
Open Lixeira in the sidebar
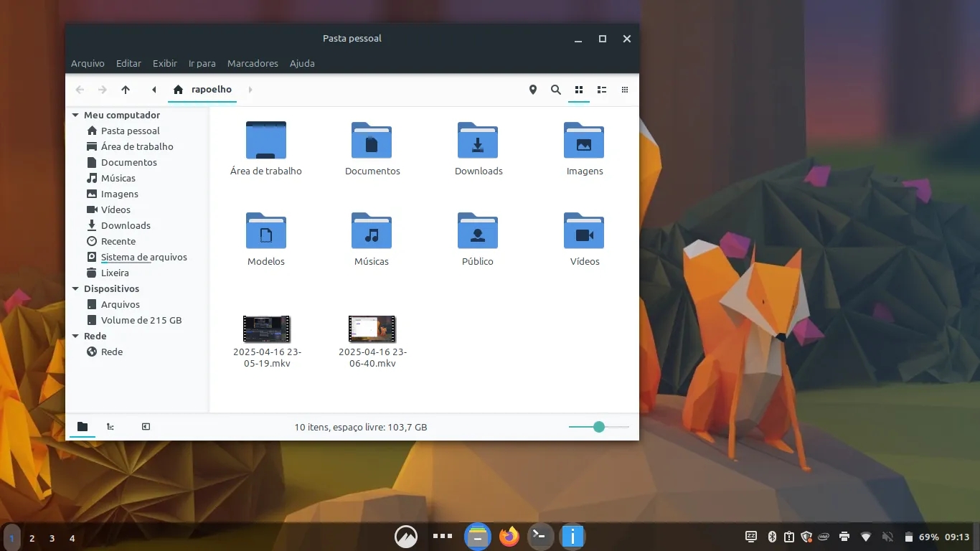point(115,273)
